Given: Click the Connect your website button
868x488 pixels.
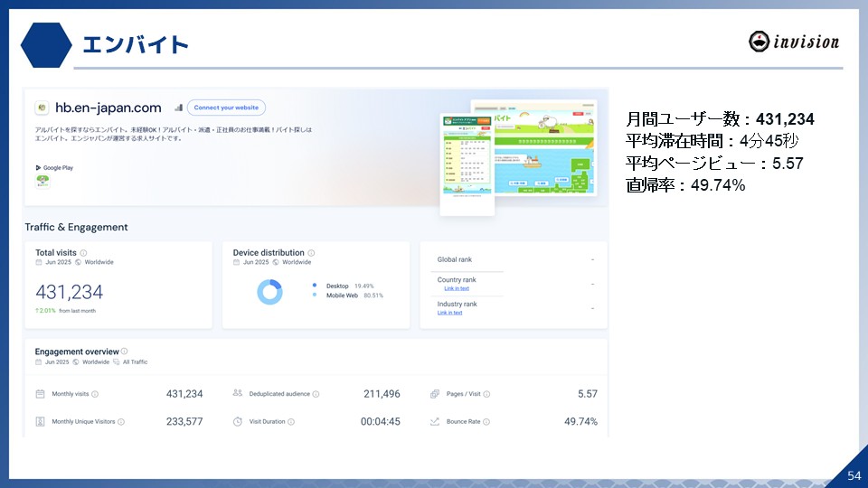Looking at the screenshot, I should click(x=226, y=108).
